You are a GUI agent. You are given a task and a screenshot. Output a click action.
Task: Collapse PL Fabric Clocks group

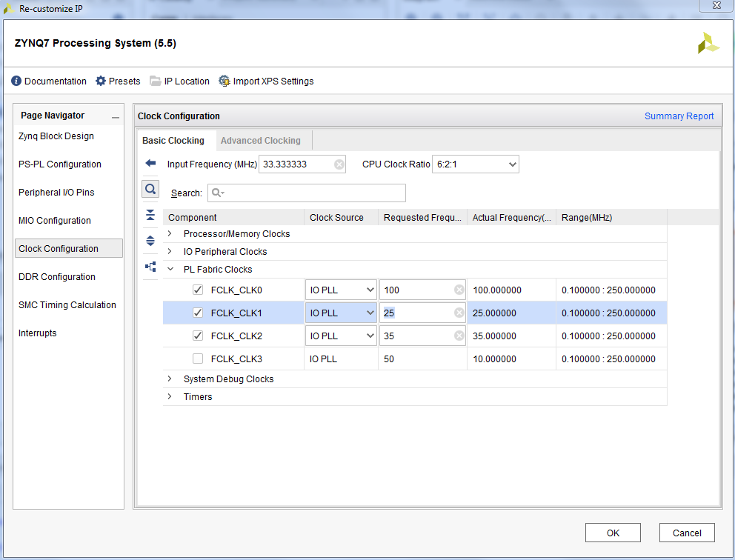pos(170,269)
